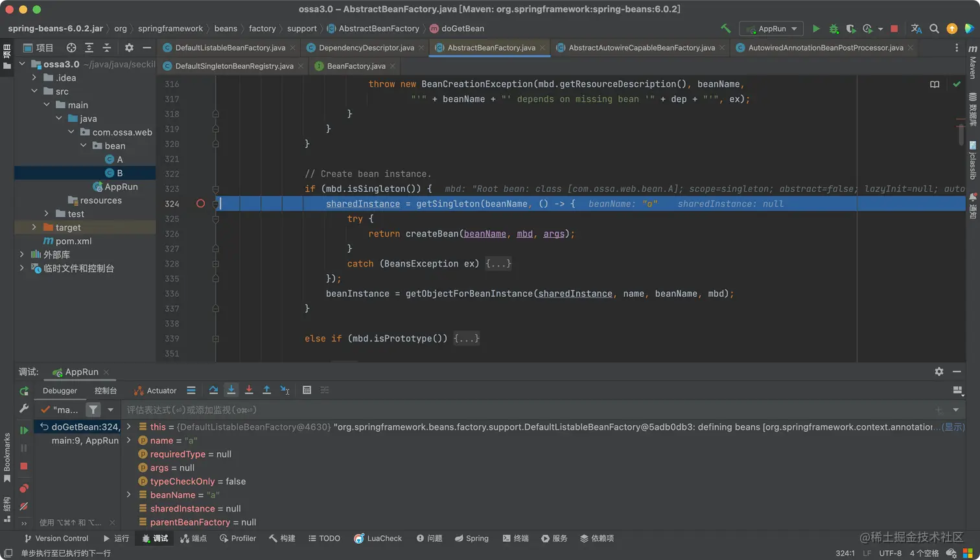Toggle breakpoint on line 324
980x560 pixels.
click(200, 204)
